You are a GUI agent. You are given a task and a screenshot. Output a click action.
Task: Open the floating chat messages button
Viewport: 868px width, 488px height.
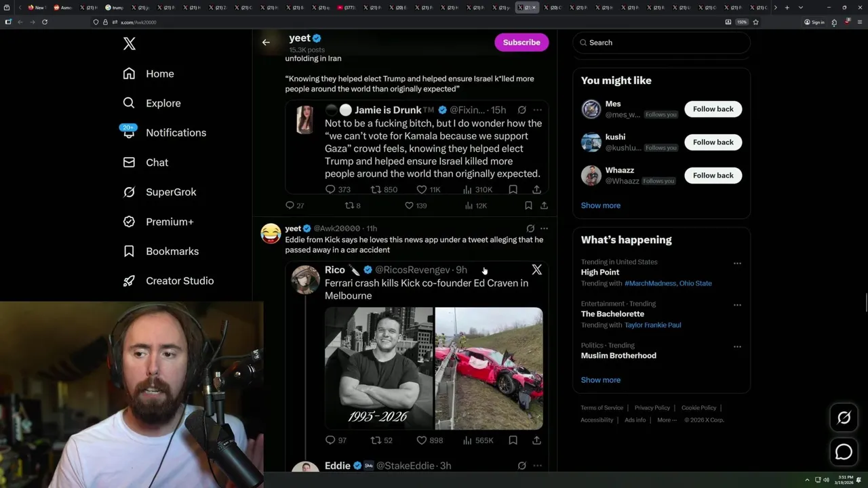tap(844, 451)
